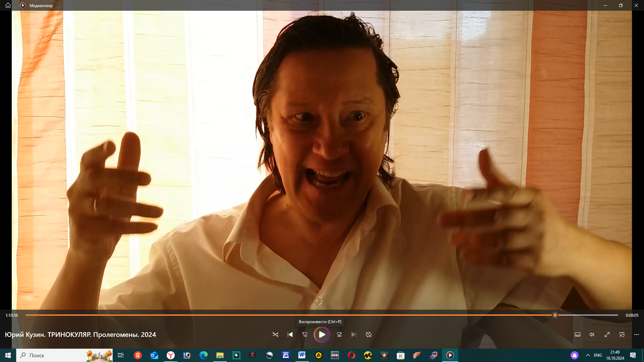Switch to mini player view

tap(622, 335)
